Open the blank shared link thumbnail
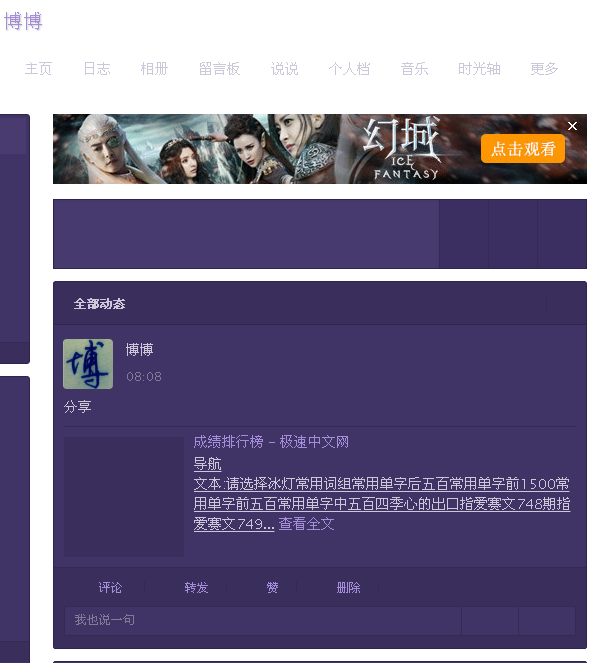Viewport: 592px width, 663px height. coord(124,497)
